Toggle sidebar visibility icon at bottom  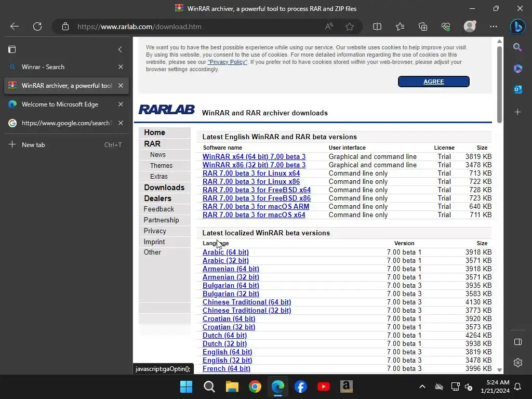518,342
